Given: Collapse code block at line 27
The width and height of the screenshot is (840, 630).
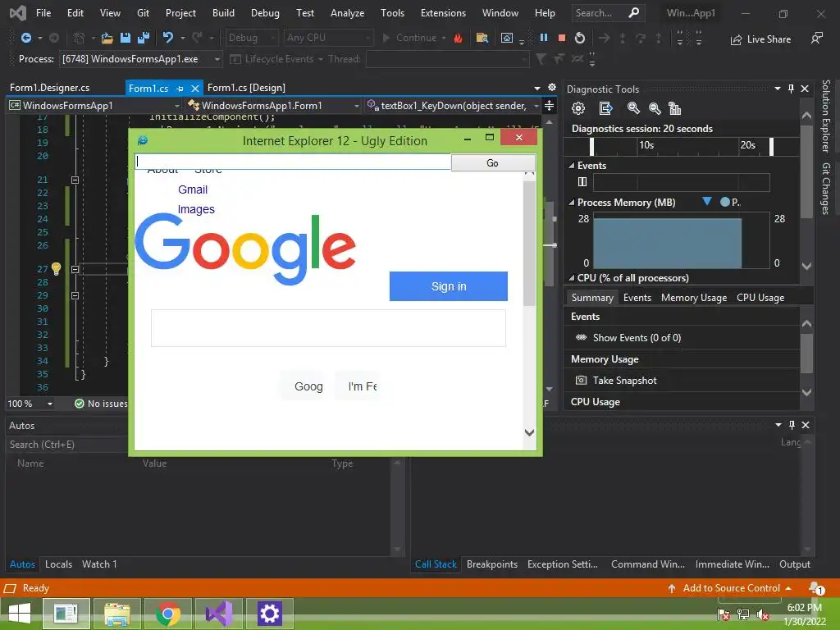Looking at the screenshot, I should (75, 269).
